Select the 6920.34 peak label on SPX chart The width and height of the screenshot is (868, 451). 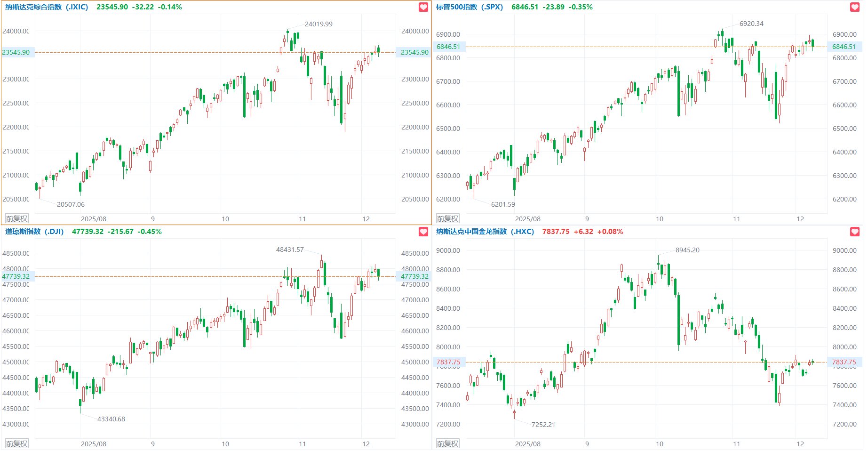751,24
